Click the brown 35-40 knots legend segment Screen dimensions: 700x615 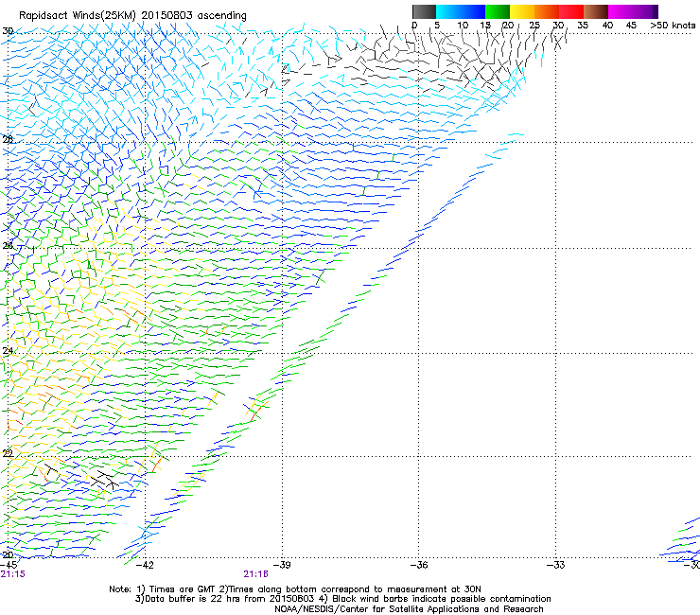tap(596, 11)
